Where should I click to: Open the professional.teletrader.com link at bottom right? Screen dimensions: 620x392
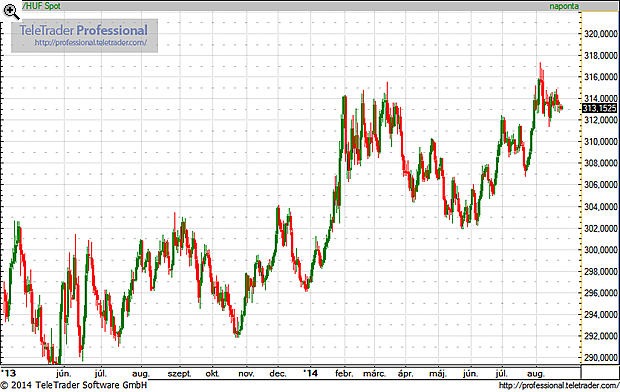coord(559,385)
